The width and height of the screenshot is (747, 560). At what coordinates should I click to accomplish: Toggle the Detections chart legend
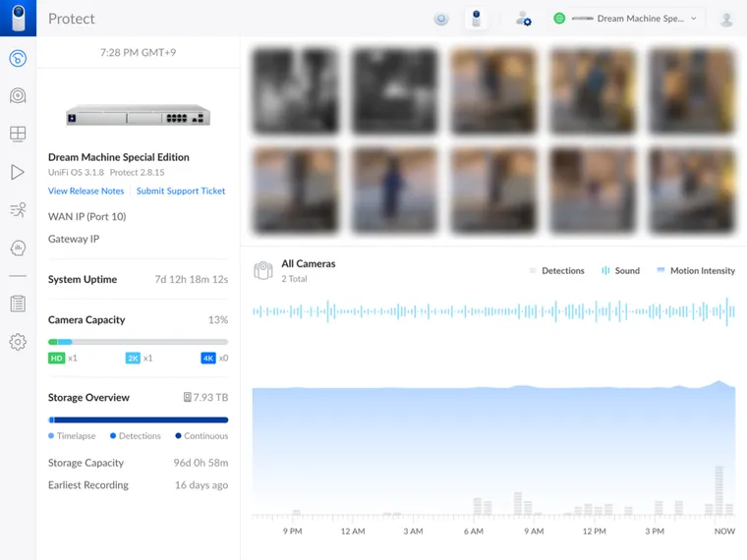point(556,270)
